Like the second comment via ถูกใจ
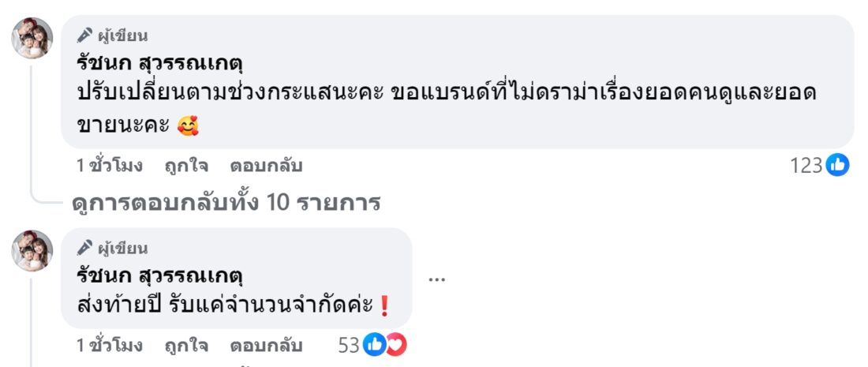868x367 pixels. (186, 346)
